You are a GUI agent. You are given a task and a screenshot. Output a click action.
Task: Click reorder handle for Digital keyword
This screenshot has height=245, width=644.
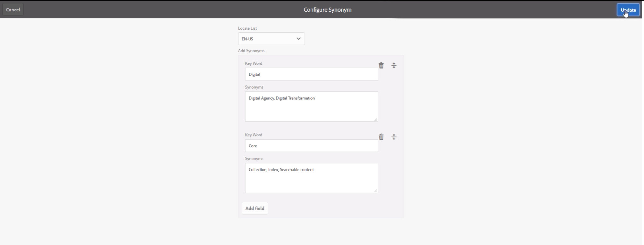point(394,66)
